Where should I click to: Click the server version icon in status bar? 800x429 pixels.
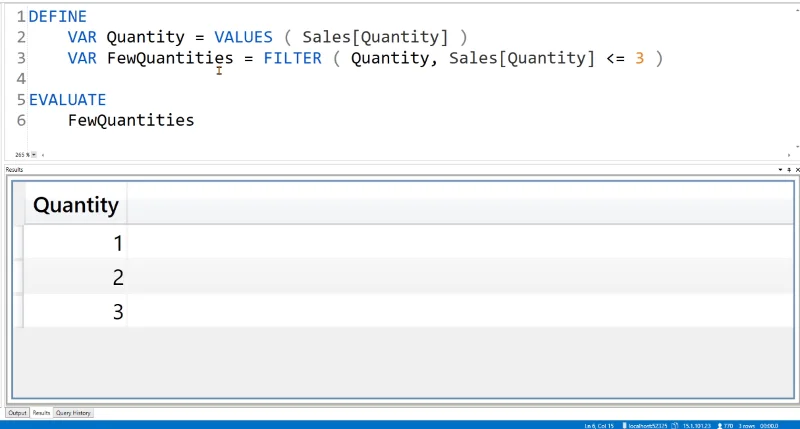tap(674, 425)
